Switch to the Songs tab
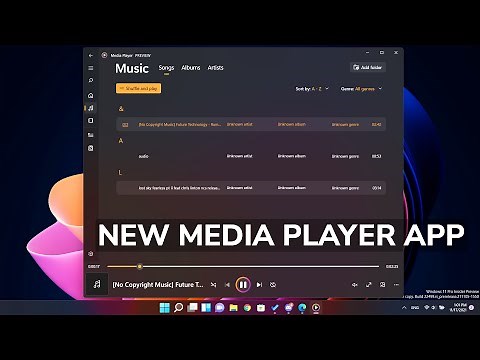 [x=166, y=68]
